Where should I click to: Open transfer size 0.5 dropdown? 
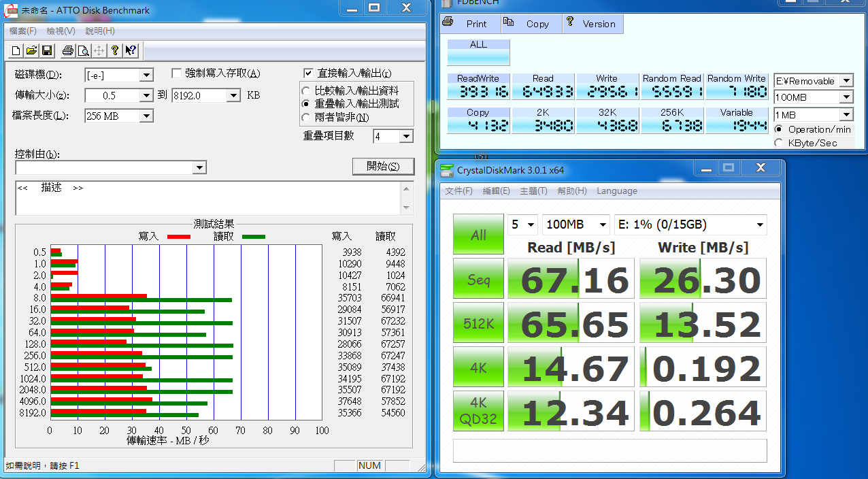[x=146, y=95]
